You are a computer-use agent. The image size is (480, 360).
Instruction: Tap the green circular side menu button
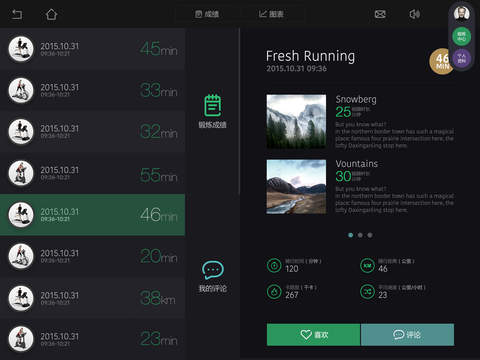point(462,36)
